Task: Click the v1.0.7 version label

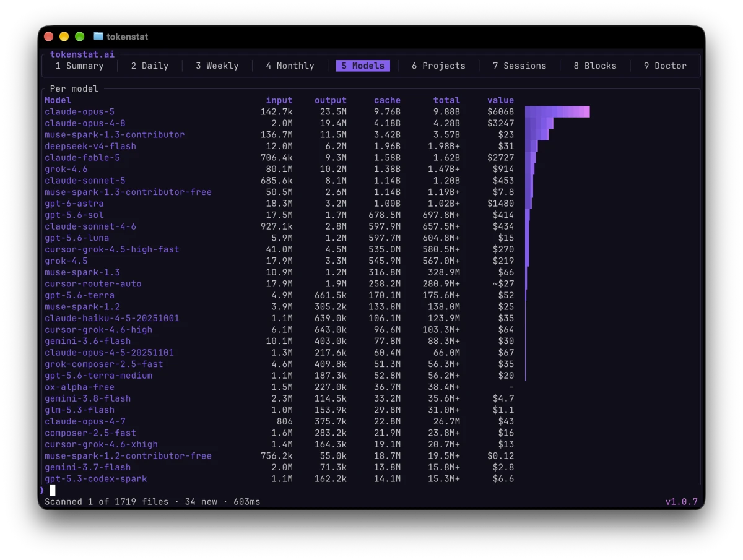Action: 682,501
